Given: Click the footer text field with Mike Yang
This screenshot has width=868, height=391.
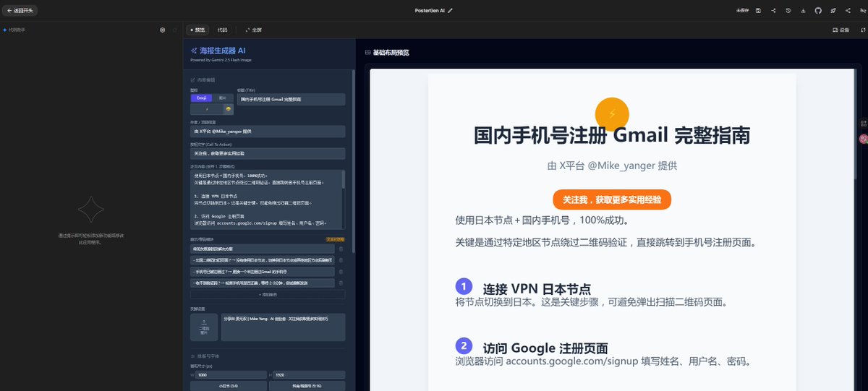Looking at the screenshot, I should point(283,327).
